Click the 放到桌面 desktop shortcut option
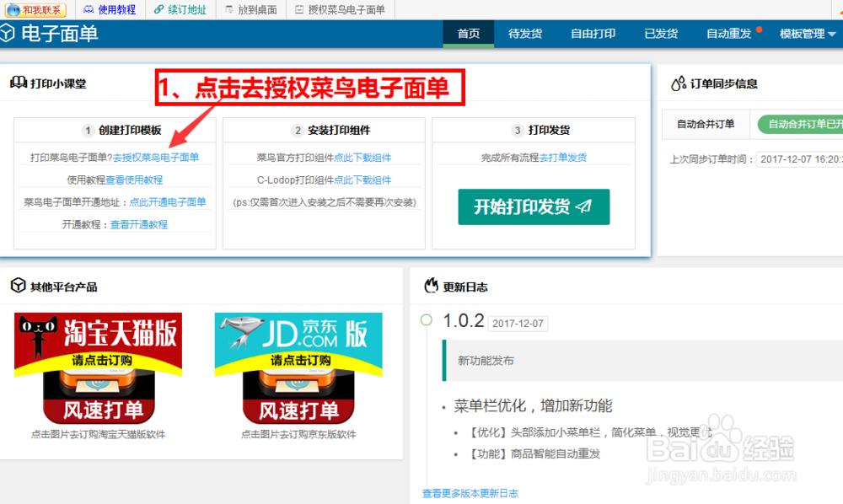Viewport: 843px width, 504px height. pyautogui.click(x=250, y=9)
